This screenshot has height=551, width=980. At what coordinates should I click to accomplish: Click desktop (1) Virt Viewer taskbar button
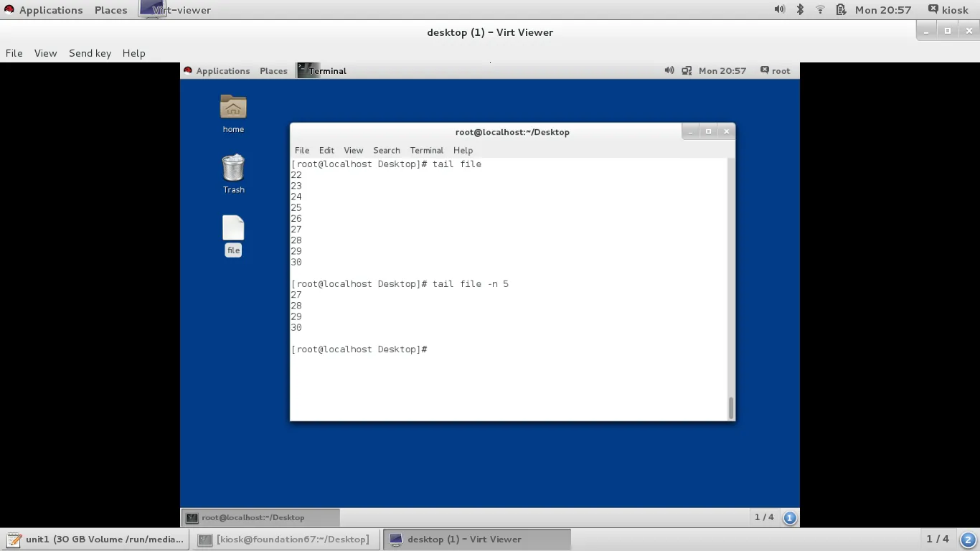[477, 540]
